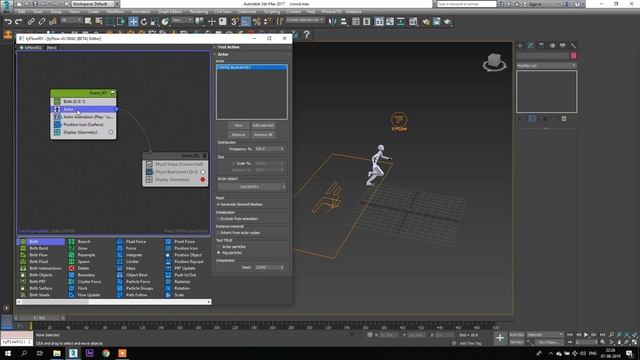Toggle PhysX Bind circle in Event_002
Image resolution: width=640 pixels, height=360 pixels.
(203, 172)
